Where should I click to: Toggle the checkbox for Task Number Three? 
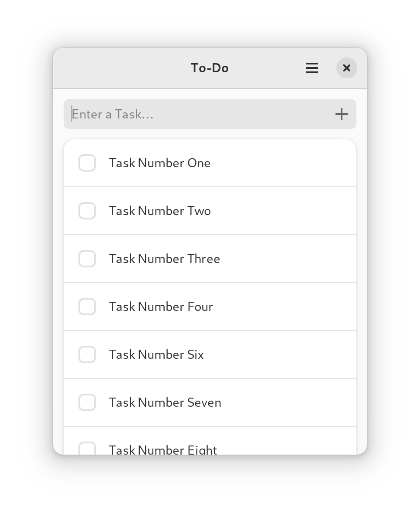point(87,259)
